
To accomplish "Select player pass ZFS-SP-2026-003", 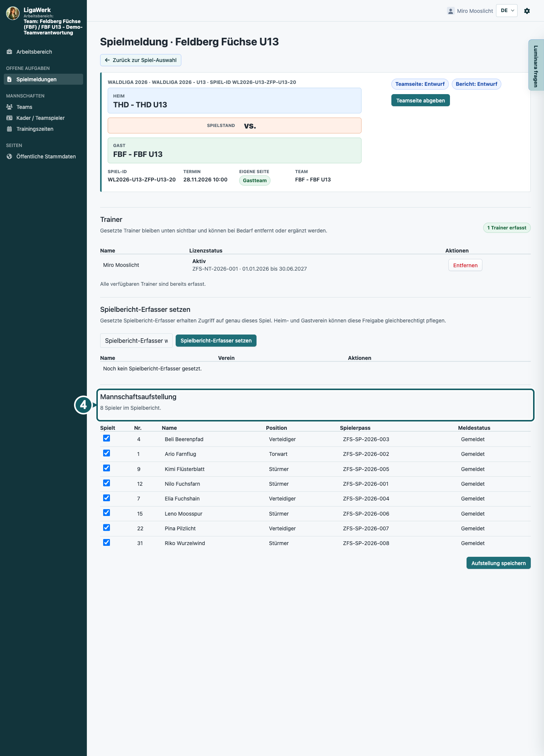I will [x=366, y=439].
